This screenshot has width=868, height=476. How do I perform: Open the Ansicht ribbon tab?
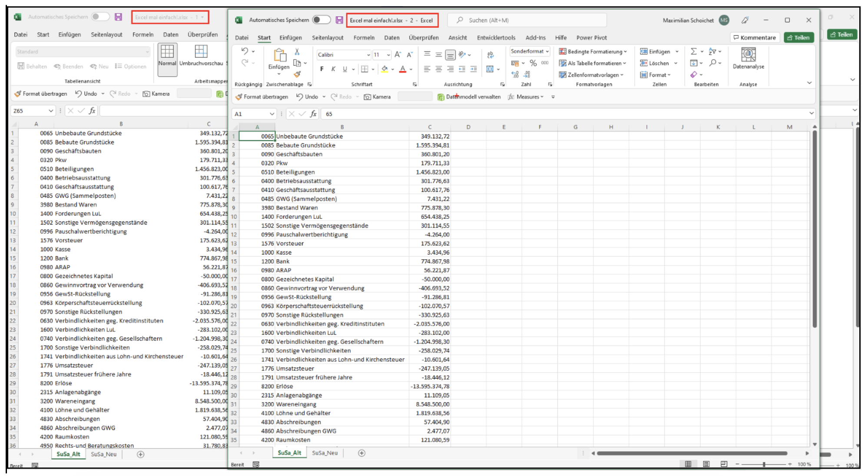[x=458, y=38]
